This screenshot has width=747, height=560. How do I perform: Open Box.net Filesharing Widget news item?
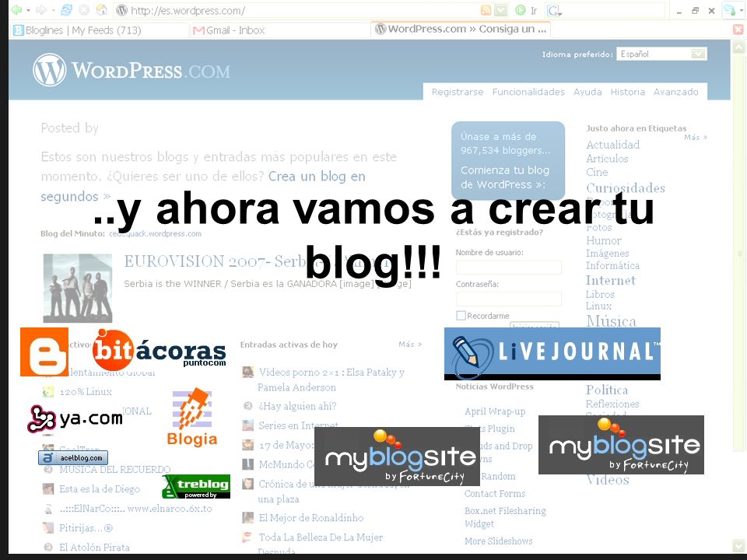click(505, 517)
